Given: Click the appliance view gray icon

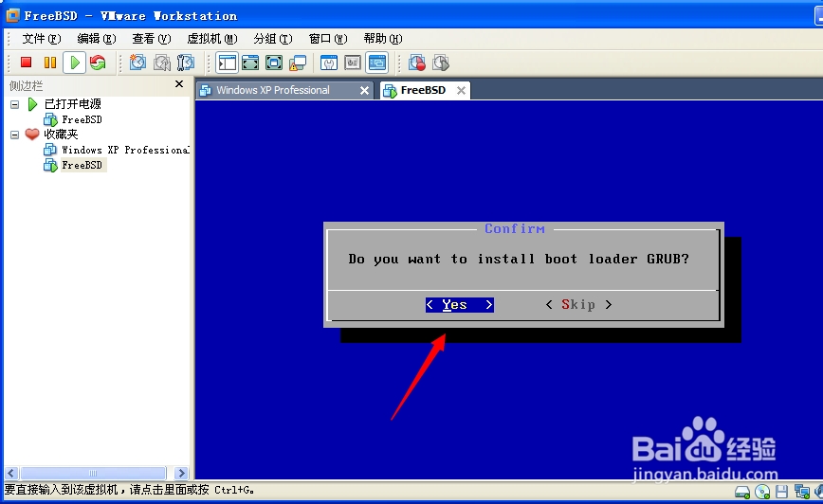Looking at the screenshot, I should coord(353,63).
